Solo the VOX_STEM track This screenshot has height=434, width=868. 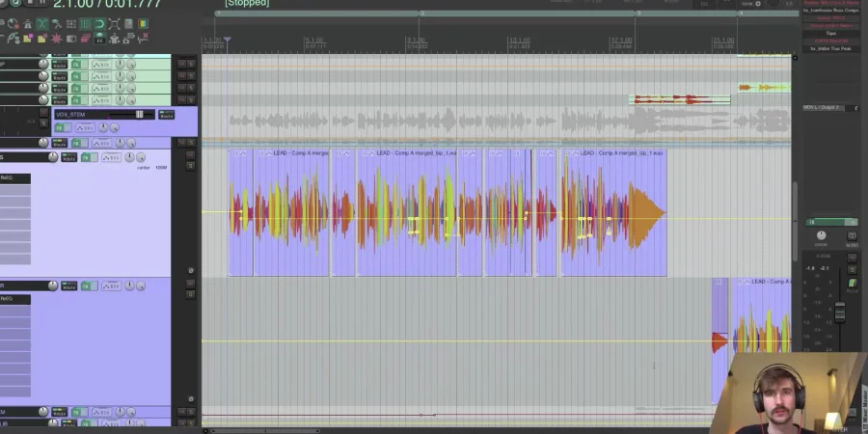tap(43, 122)
